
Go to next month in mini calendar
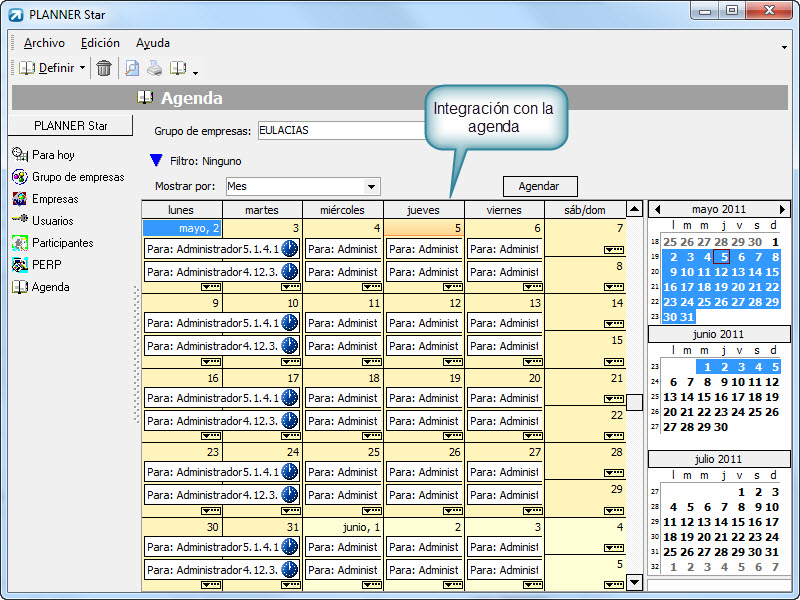[x=783, y=209]
